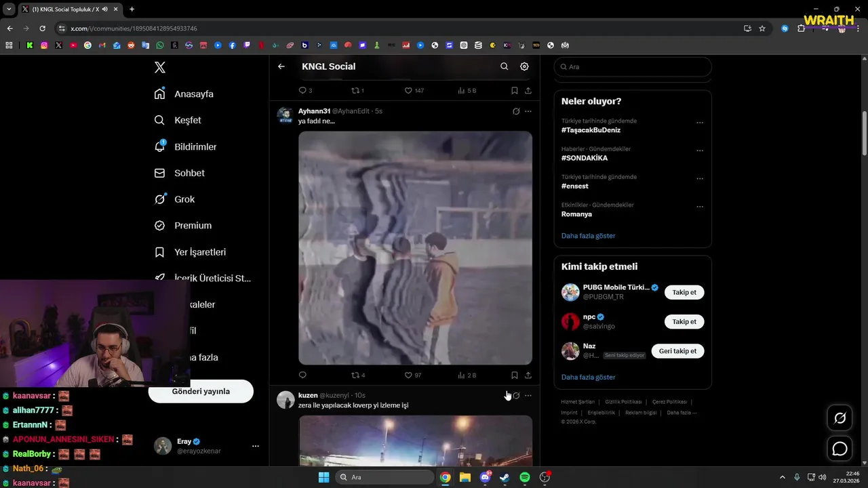Repost Ayhann31's post with 4 reposts
The image size is (868, 488).
(358, 375)
